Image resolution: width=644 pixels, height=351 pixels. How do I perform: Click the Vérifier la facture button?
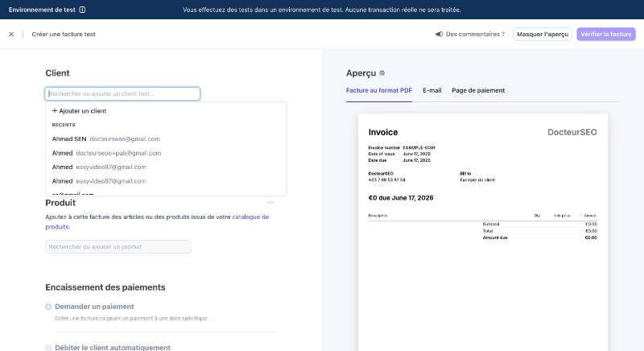pyautogui.click(x=606, y=34)
